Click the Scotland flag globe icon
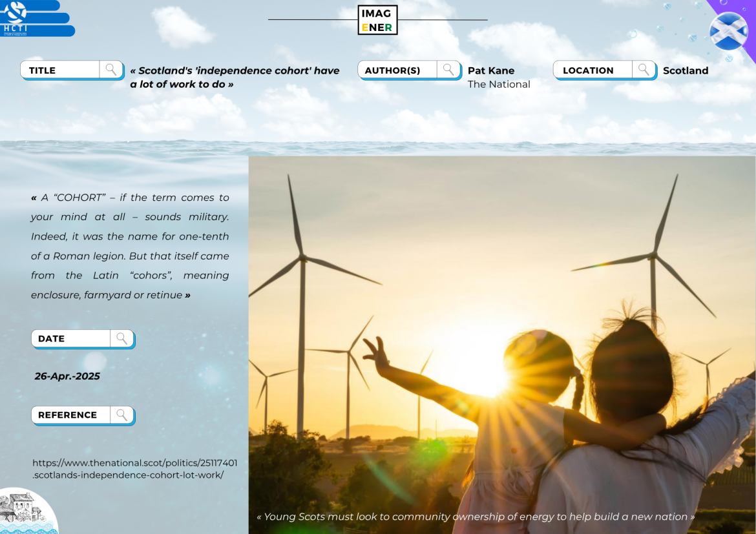 (x=728, y=32)
